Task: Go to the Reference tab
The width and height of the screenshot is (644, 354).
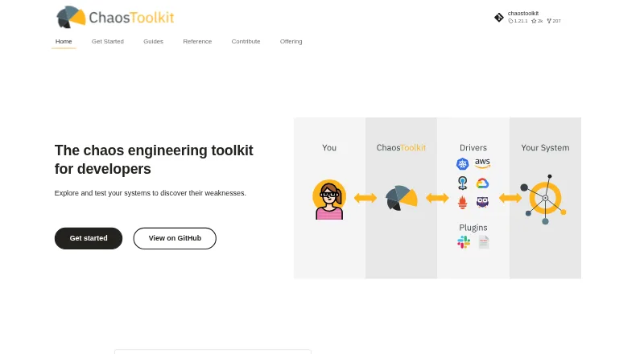Action: click(197, 42)
